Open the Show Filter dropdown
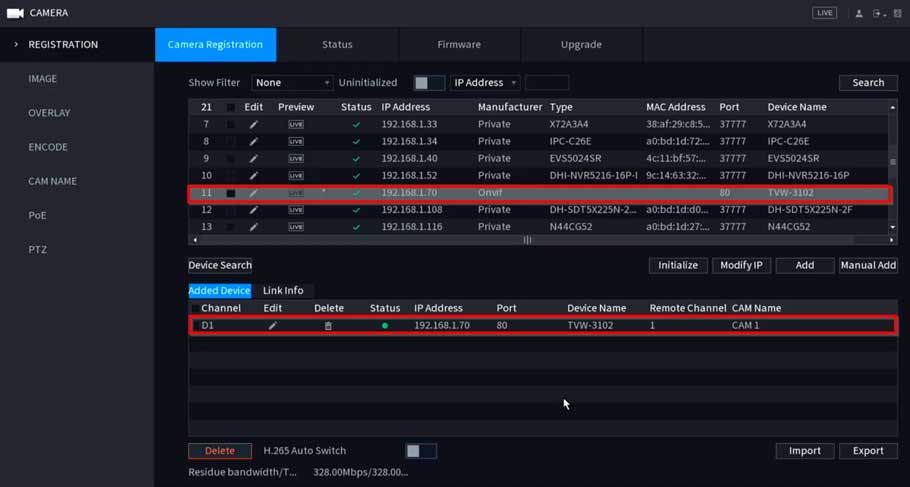The image size is (910, 487). point(292,83)
